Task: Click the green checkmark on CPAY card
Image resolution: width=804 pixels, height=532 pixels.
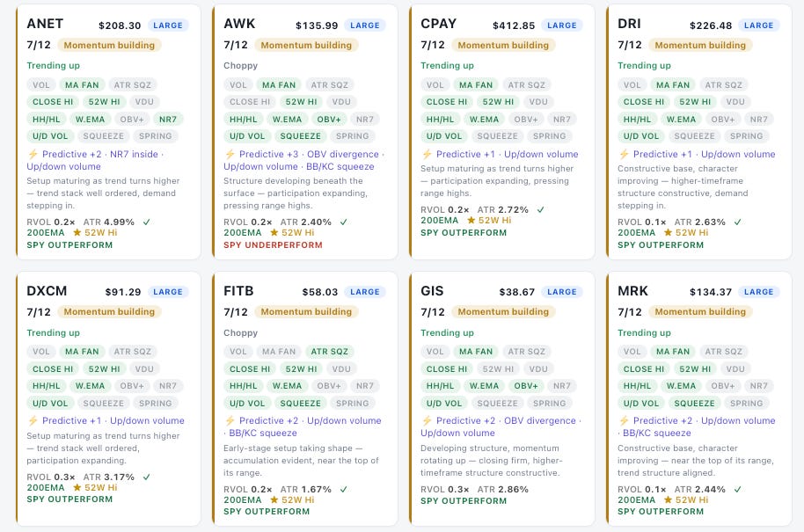Action: [540, 209]
